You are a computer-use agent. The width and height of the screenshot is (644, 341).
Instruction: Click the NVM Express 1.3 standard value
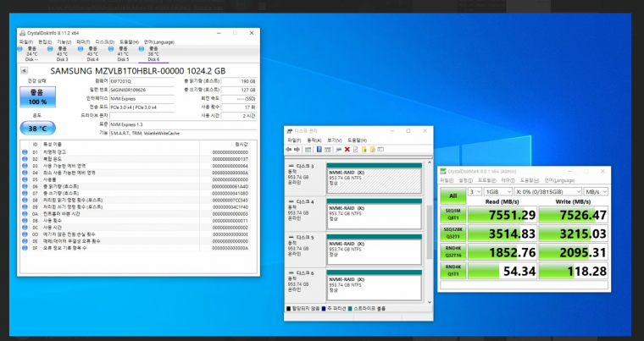(x=183, y=124)
